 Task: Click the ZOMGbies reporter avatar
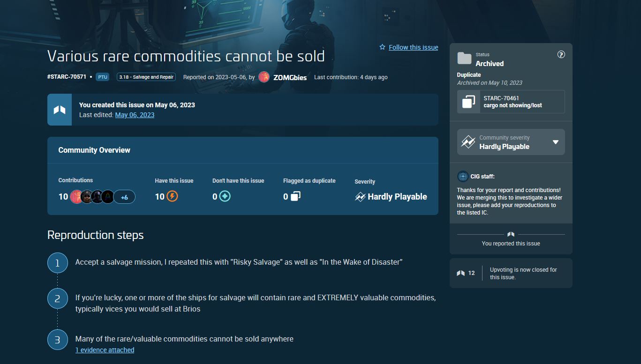[x=264, y=77]
